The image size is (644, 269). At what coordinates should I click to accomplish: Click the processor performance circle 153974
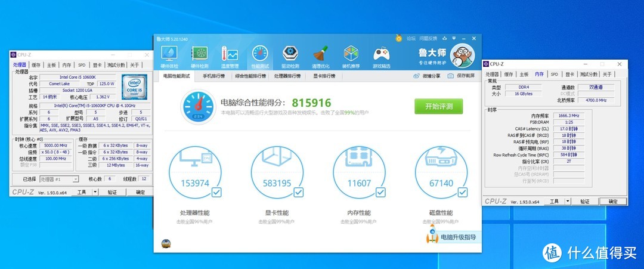click(195, 173)
